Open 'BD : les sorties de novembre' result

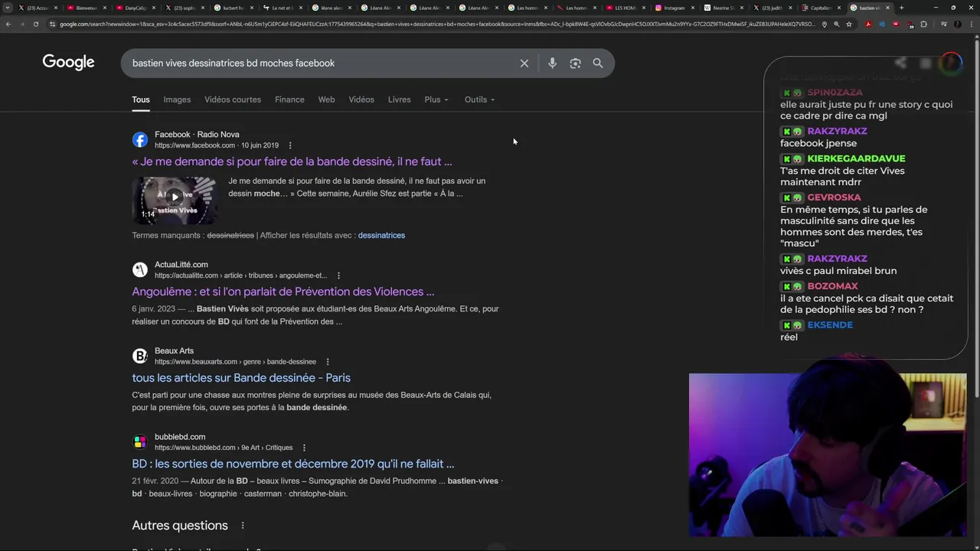(292, 464)
